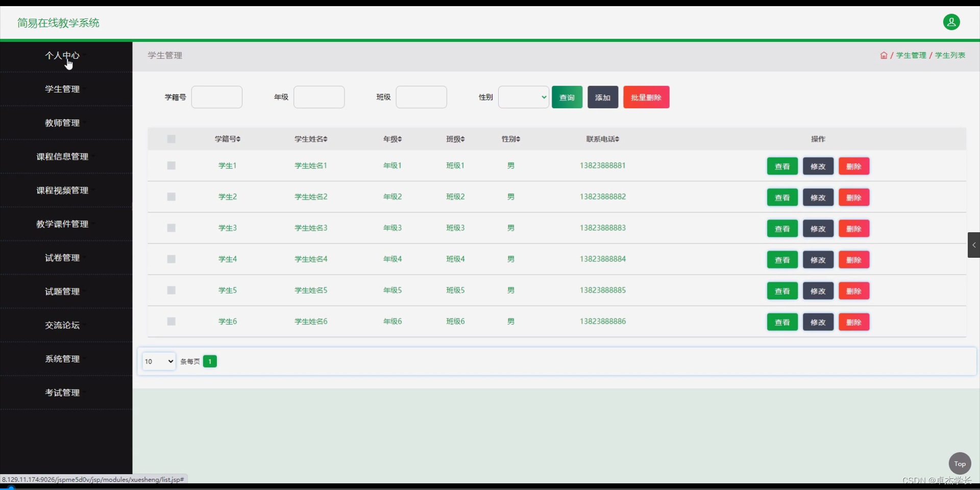Open the rows-per-page dropdown showing 10
980x490 pixels.
[x=159, y=361]
